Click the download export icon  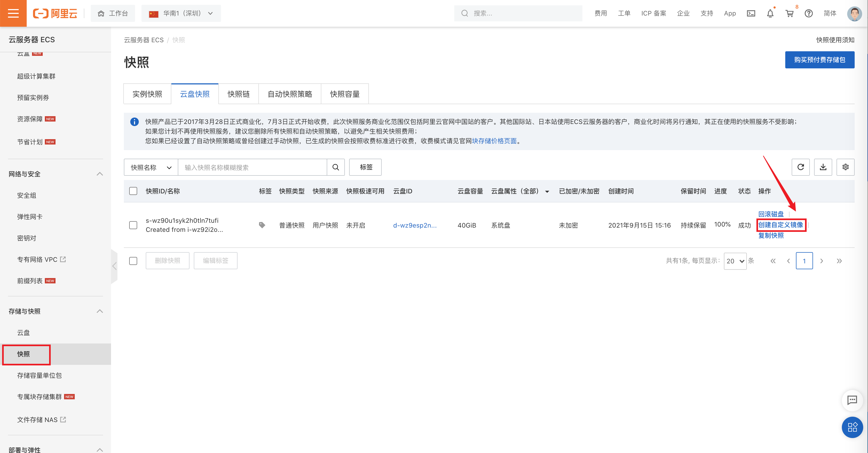(823, 167)
